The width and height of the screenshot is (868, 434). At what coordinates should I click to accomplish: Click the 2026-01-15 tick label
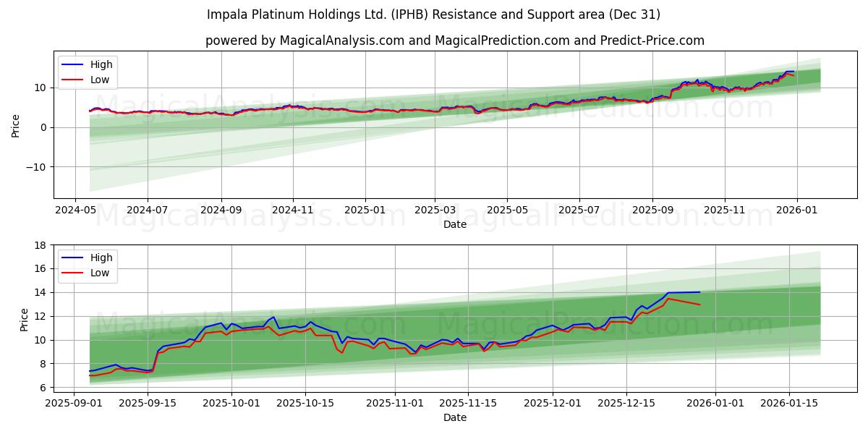788,403
